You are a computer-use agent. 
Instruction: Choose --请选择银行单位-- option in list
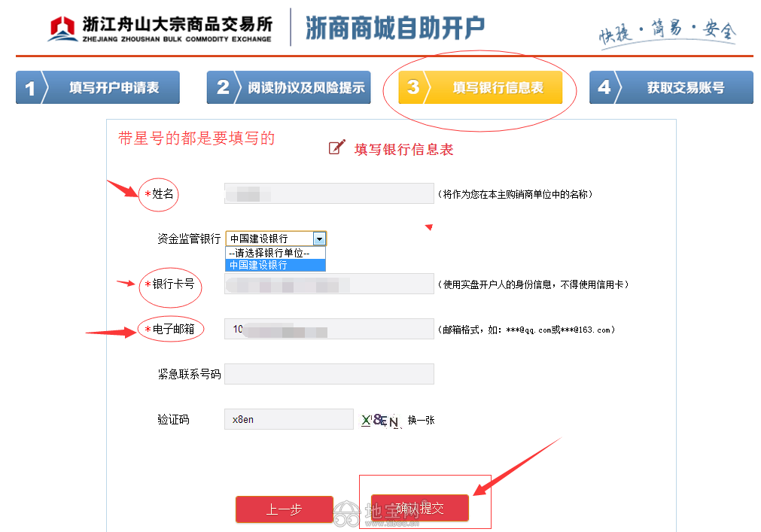(275, 253)
